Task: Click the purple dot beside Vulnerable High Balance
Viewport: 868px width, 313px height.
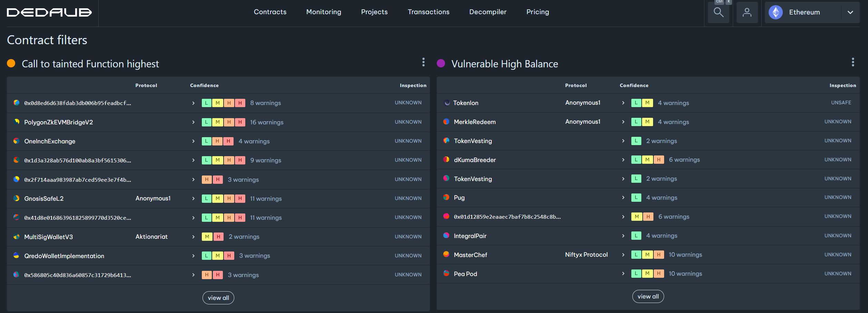Action: pyautogui.click(x=441, y=64)
